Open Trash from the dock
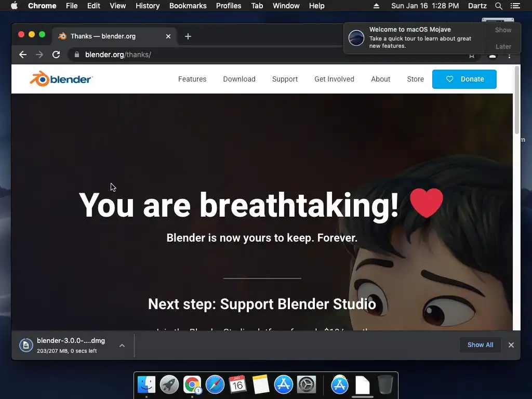This screenshot has width=532, height=399. tap(385, 385)
